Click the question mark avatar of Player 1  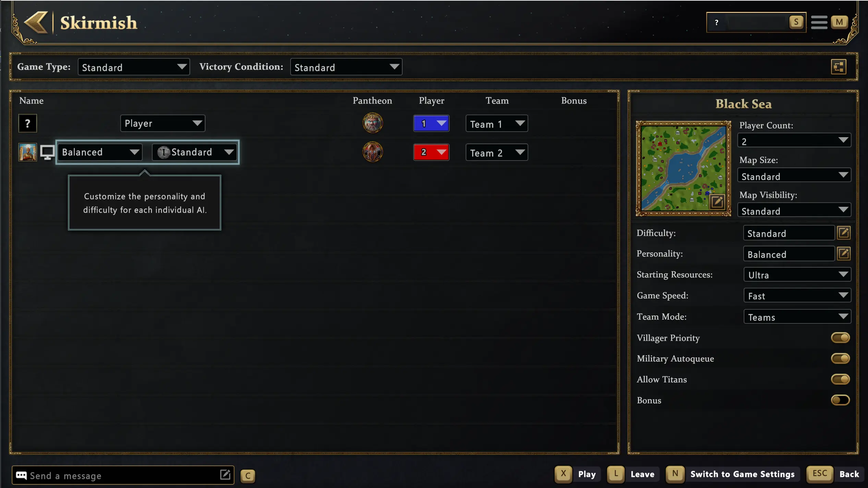(x=27, y=123)
